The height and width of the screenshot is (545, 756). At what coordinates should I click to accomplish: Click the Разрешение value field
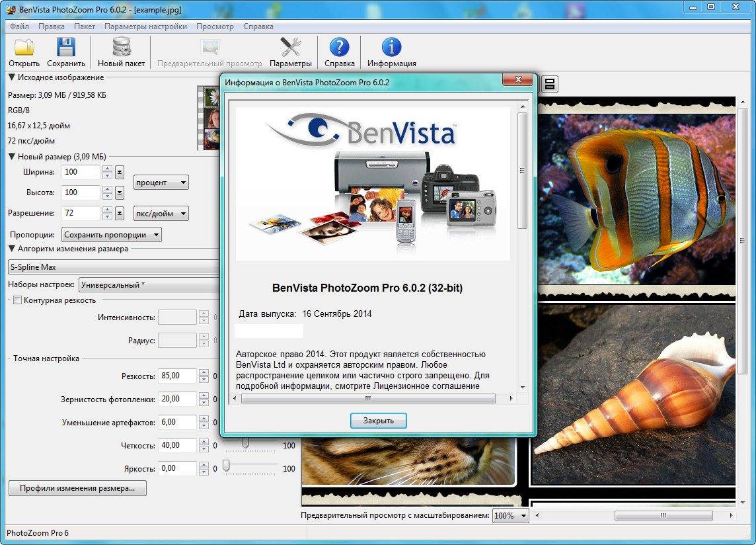(81, 214)
